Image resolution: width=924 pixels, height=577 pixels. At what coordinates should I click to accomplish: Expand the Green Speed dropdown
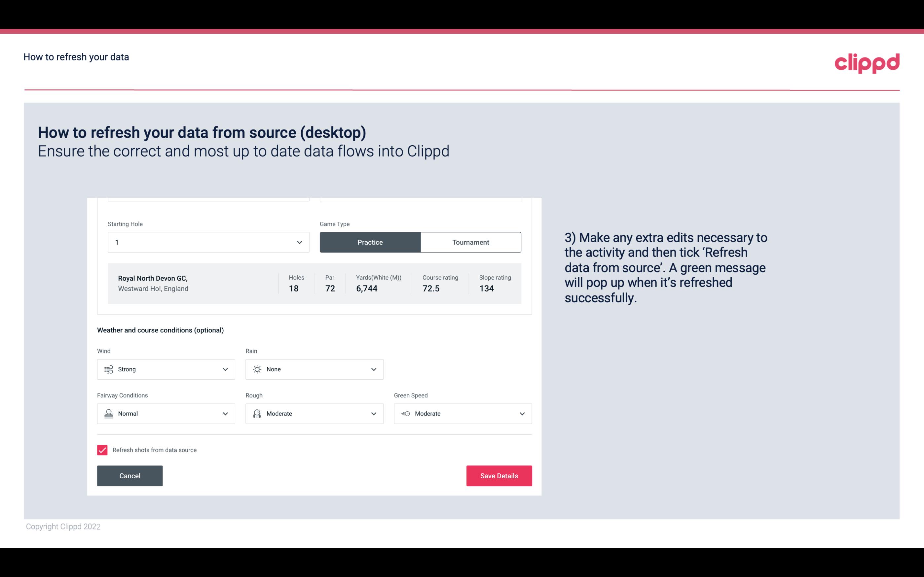522,414
